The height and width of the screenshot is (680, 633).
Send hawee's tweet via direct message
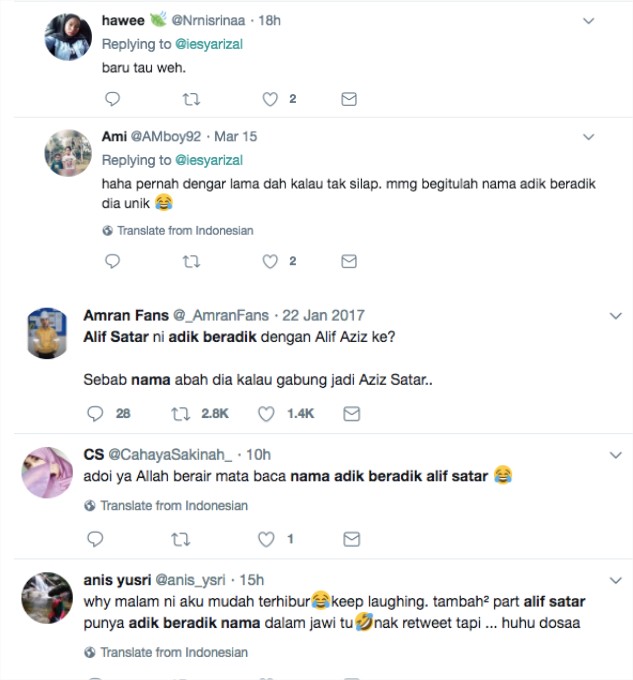click(349, 99)
